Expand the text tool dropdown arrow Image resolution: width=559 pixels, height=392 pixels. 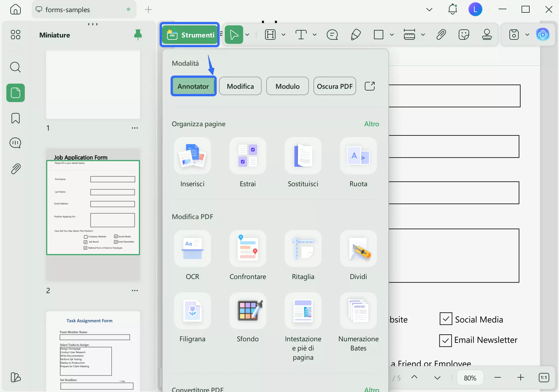click(315, 35)
